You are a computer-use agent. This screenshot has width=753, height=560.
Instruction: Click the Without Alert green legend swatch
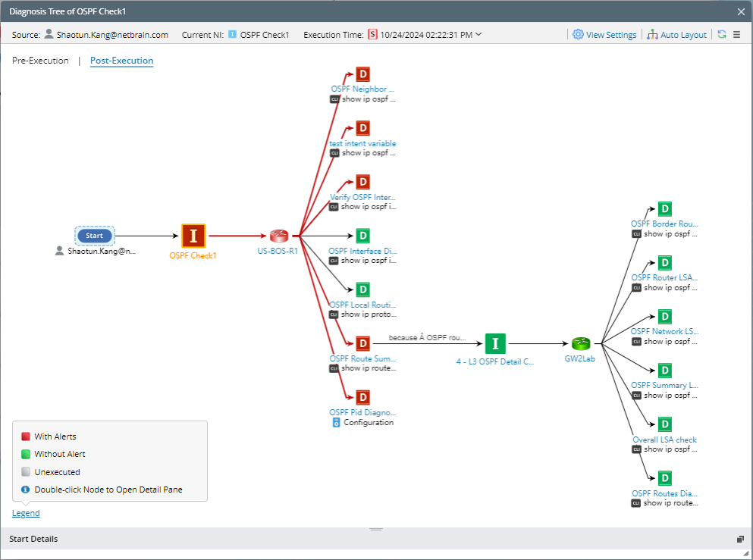point(26,453)
